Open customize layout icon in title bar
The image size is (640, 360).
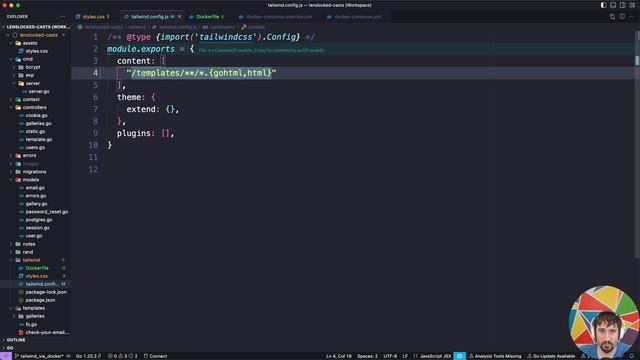[632, 5]
